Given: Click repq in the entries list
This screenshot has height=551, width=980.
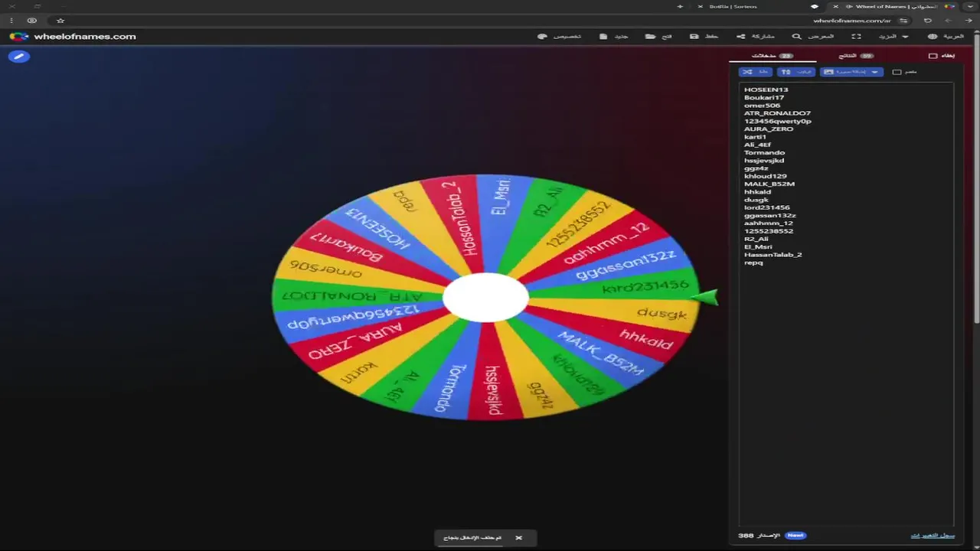Looking at the screenshot, I should [753, 262].
